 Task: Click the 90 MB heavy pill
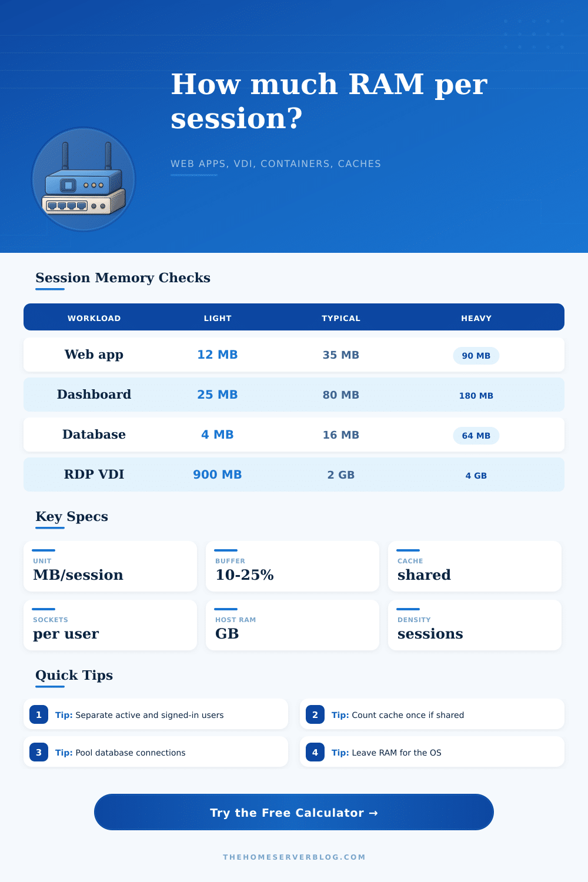point(476,356)
